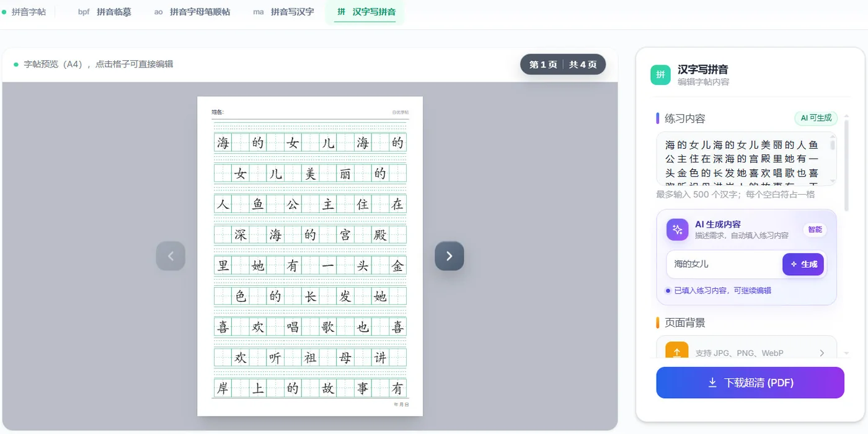Click the 自侠字帖 label on the worksheet
Screen dimensions: 868x434
click(400, 112)
